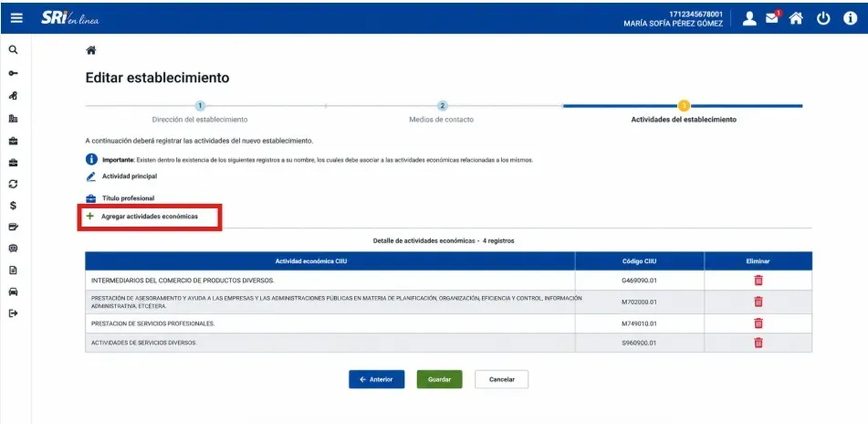This screenshot has width=868, height=424.
Task: Click RUC number 1712345678001 in header
Action: (x=695, y=14)
